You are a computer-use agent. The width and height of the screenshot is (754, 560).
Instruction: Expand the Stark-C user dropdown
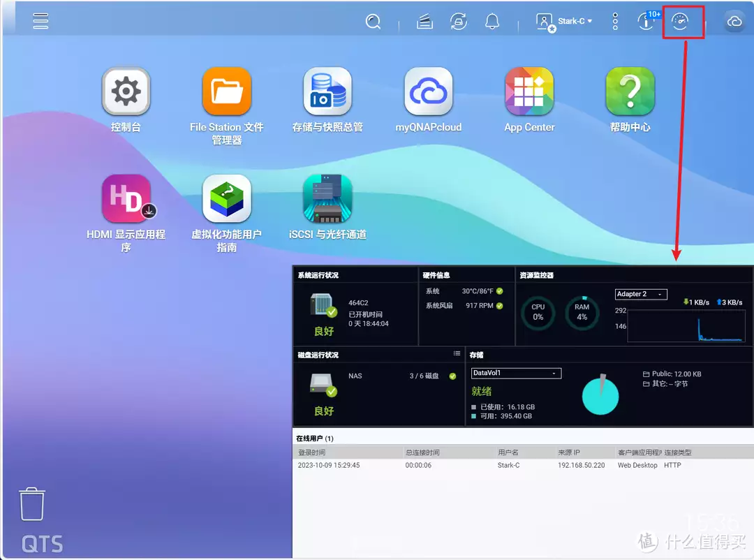pyautogui.click(x=575, y=21)
